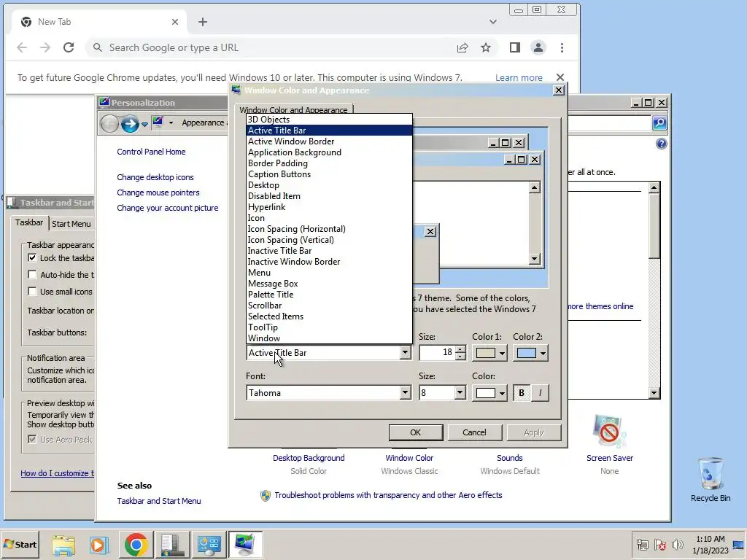Open the Font dropdown showing Tahoma
The width and height of the screenshot is (747, 560).
(329, 393)
